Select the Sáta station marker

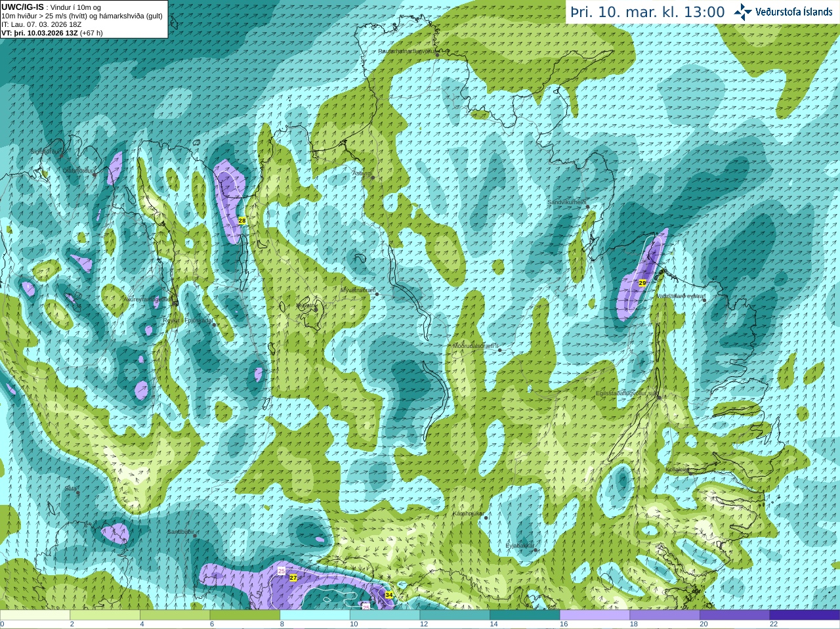[77, 493]
